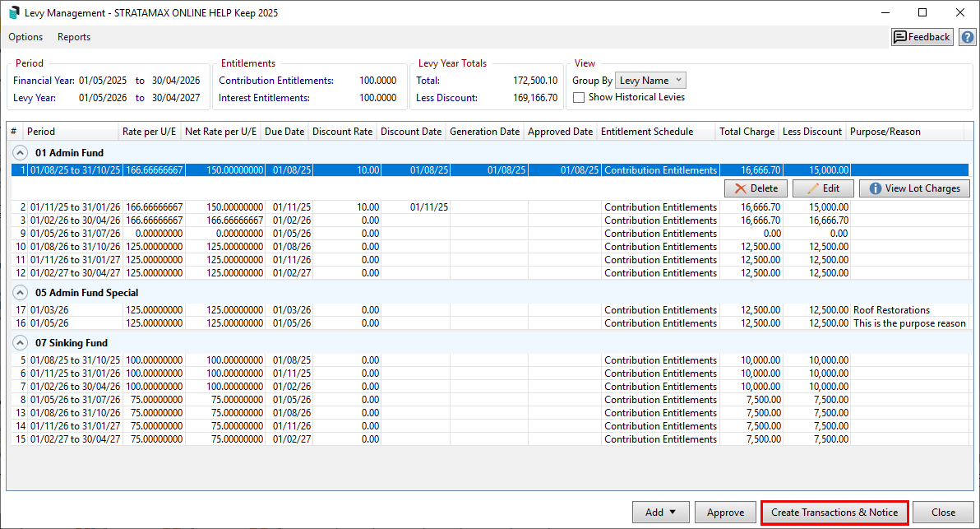Image resolution: width=980 pixels, height=529 pixels.
Task: Click the Levy Management app icon in title bar
Action: tap(14, 12)
